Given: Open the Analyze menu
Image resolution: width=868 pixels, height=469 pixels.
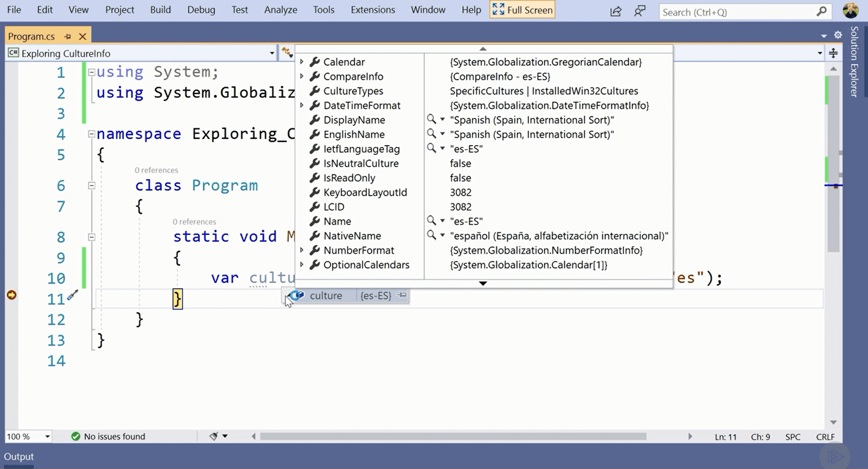Looking at the screenshot, I should 281,10.
